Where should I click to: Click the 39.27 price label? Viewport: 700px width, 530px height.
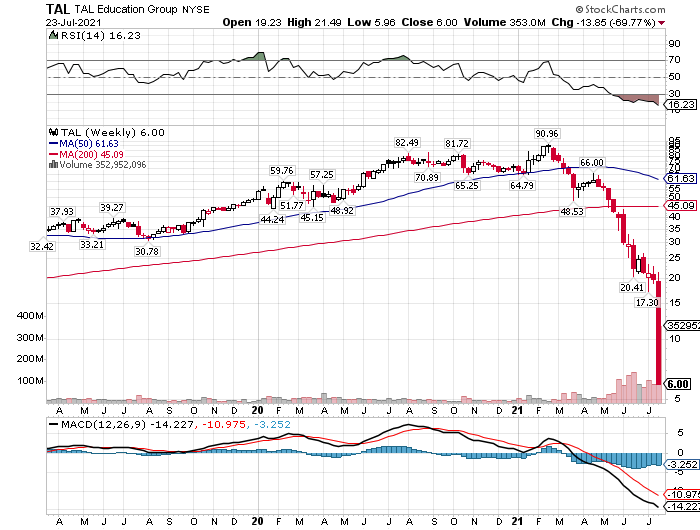click(x=112, y=208)
